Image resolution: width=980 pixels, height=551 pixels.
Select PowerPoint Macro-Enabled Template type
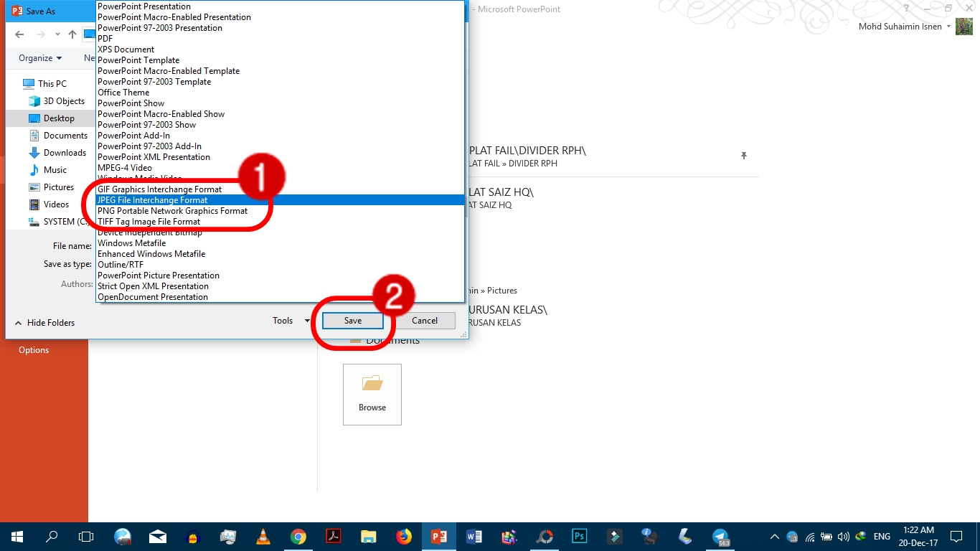coord(281,71)
